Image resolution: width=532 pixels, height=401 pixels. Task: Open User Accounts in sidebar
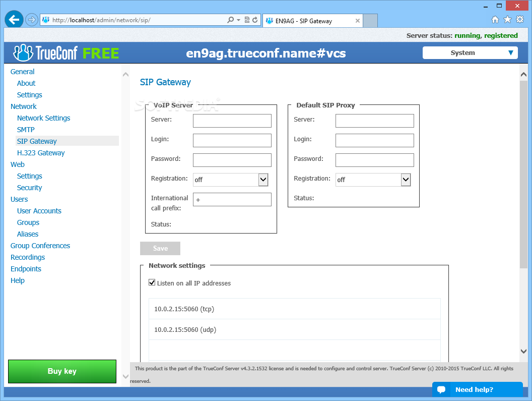(x=39, y=211)
